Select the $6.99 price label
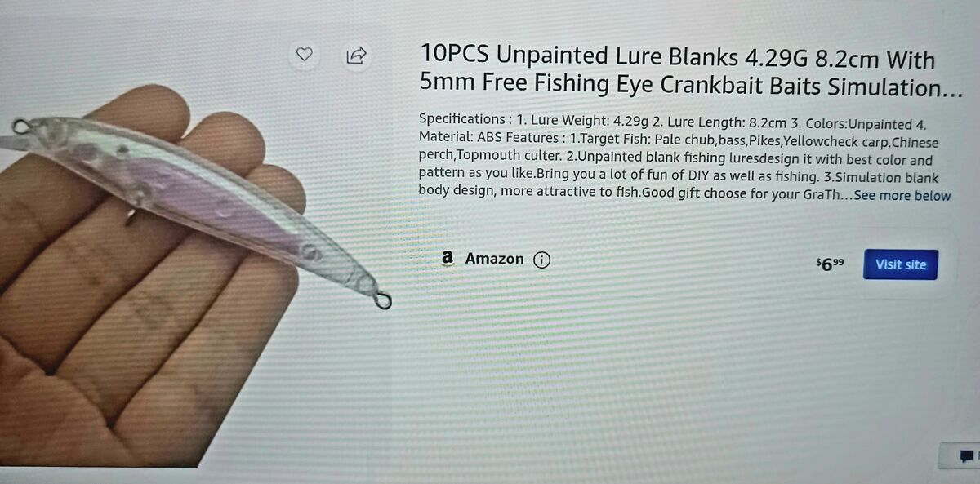This screenshot has width=980, height=484. 831,264
